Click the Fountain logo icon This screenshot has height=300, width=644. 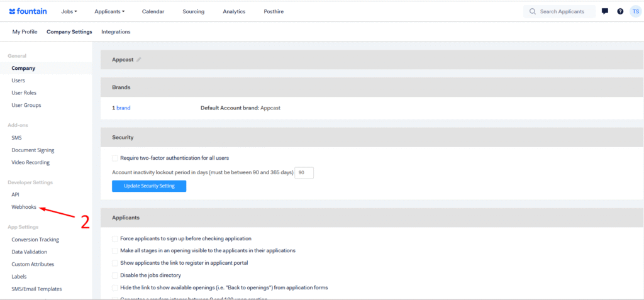tap(13, 11)
